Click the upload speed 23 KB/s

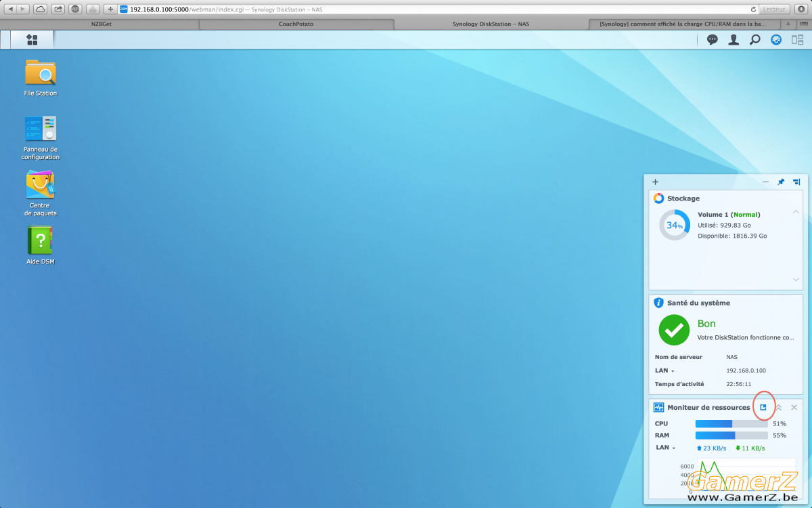(711, 448)
